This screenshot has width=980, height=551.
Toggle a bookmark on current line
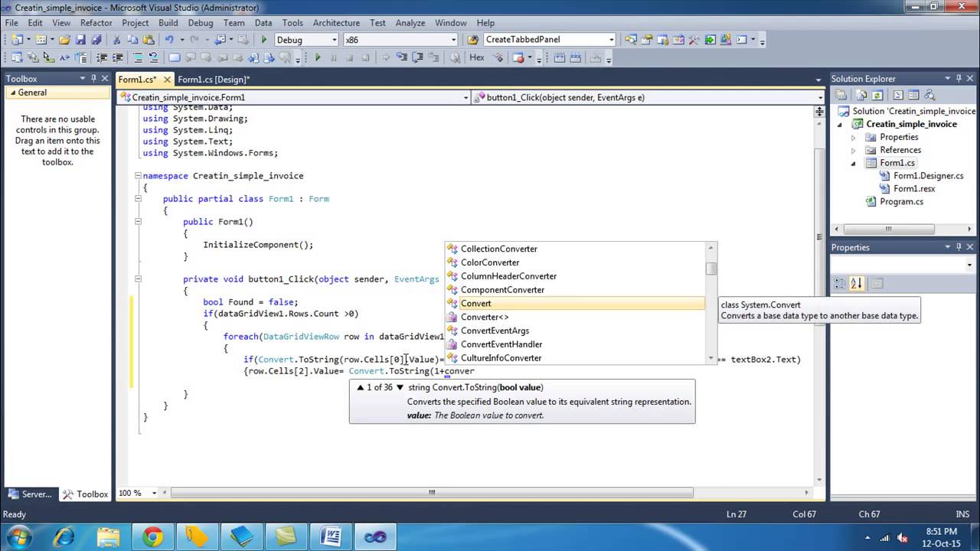(x=175, y=57)
